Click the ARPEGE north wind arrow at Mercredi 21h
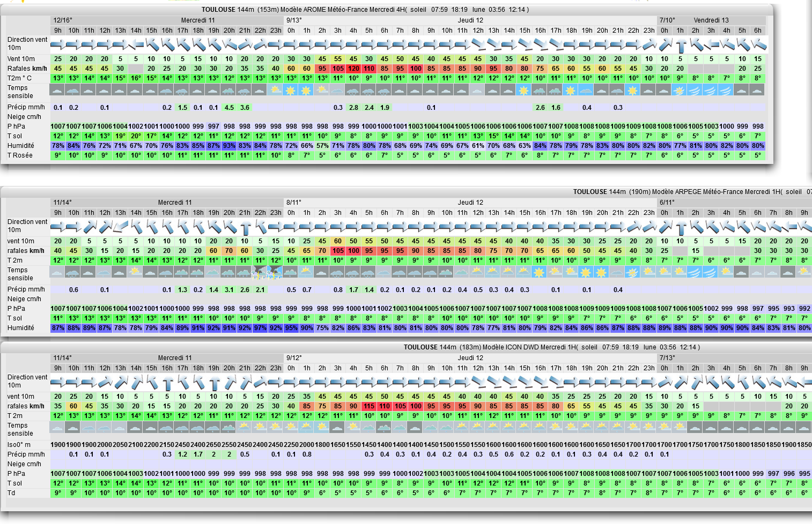The image size is (812, 530). [245, 227]
